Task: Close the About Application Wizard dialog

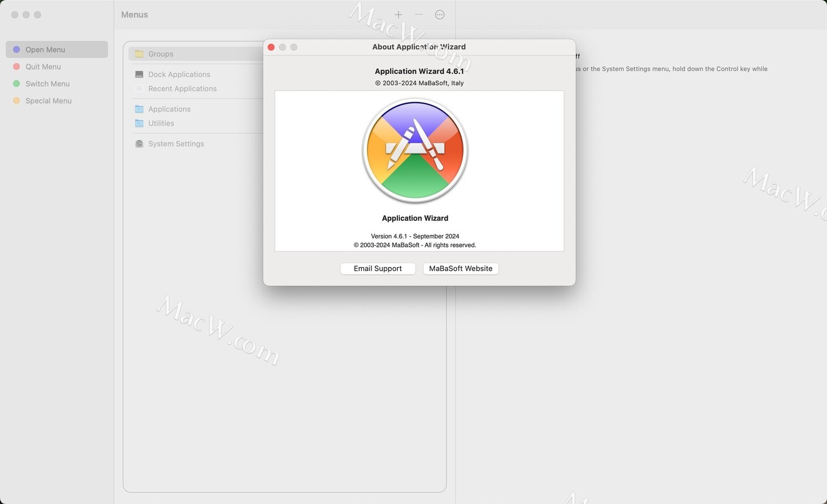Action: (x=271, y=47)
